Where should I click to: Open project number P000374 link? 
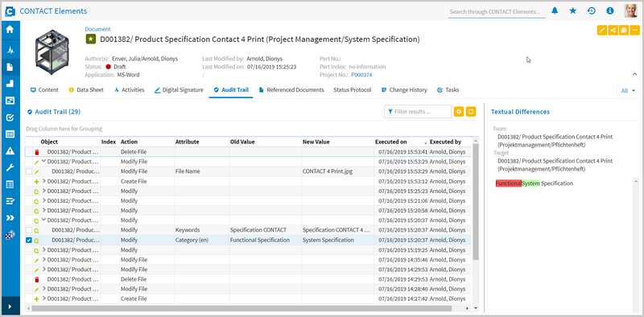coord(361,75)
